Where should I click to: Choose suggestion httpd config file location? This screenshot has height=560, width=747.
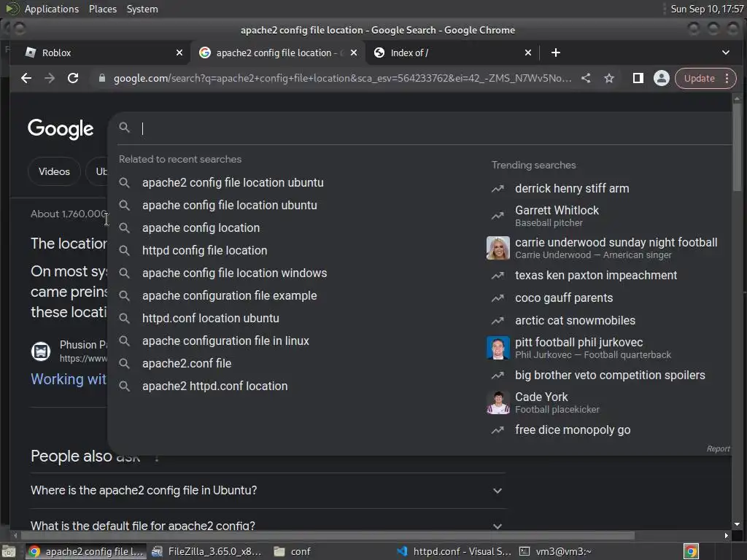[x=204, y=251]
